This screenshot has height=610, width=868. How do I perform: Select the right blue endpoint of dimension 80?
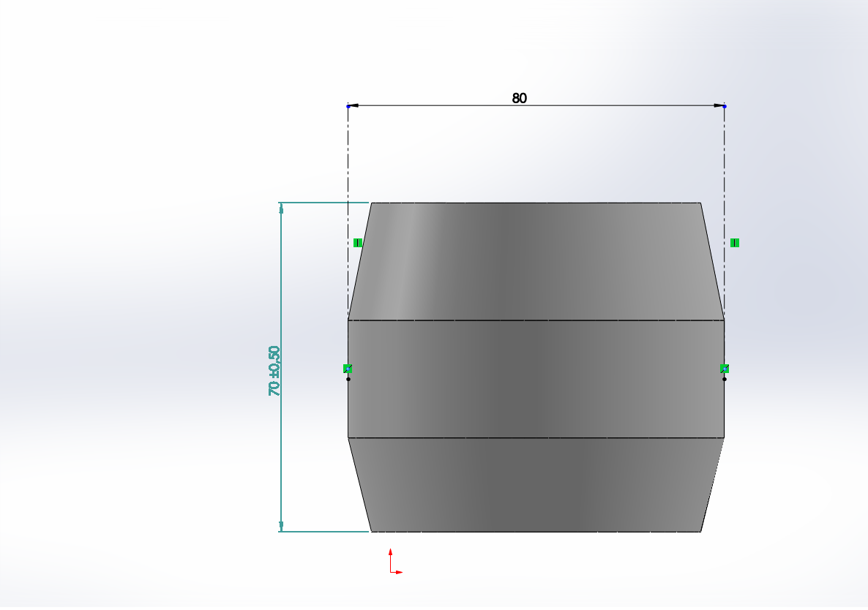[x=725, y=106]
